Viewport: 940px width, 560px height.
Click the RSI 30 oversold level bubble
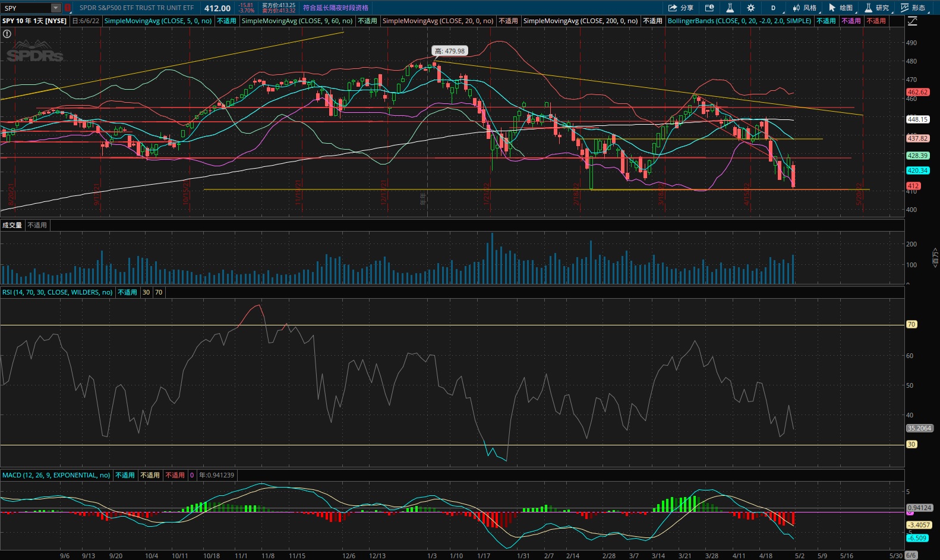click(x=911, y=444)
